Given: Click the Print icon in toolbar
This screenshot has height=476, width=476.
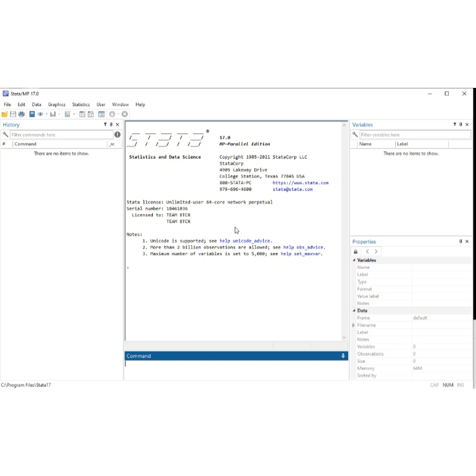Looking at the screenshot, I should [21, 114].
